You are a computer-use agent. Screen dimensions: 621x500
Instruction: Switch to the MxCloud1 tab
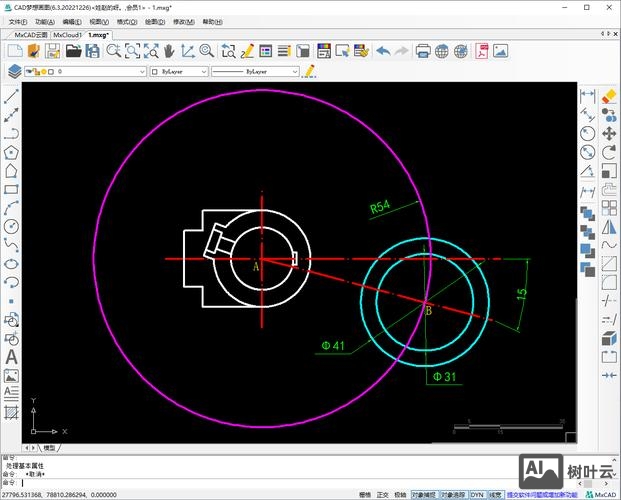coord(67,34)
